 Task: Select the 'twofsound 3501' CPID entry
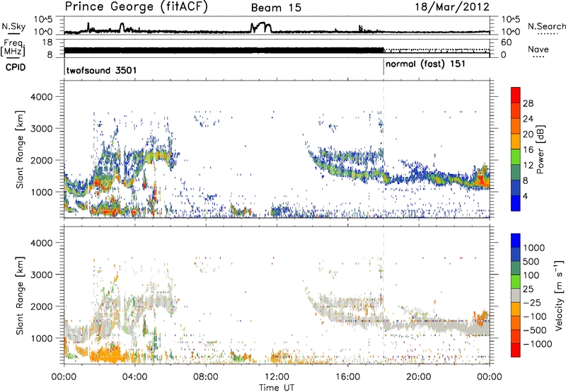pos(101,70)
